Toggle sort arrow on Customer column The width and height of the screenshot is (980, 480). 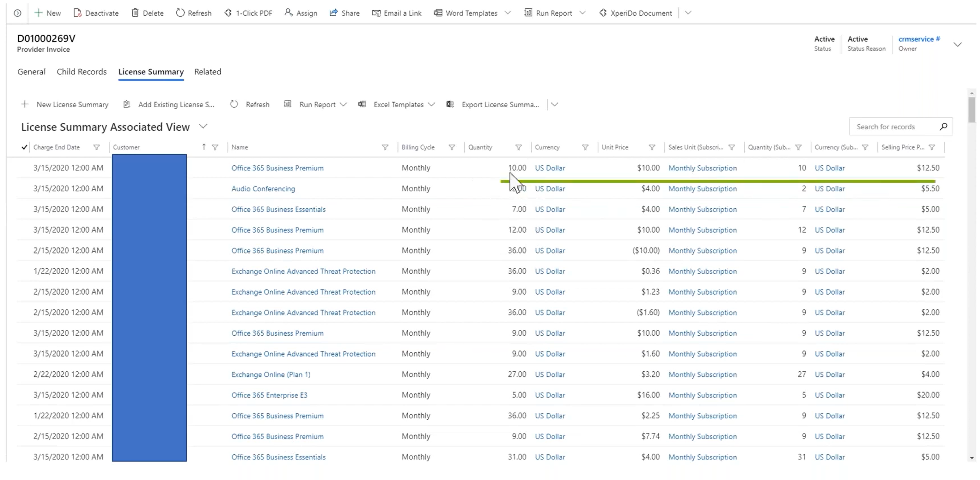(x=204, y=147)
